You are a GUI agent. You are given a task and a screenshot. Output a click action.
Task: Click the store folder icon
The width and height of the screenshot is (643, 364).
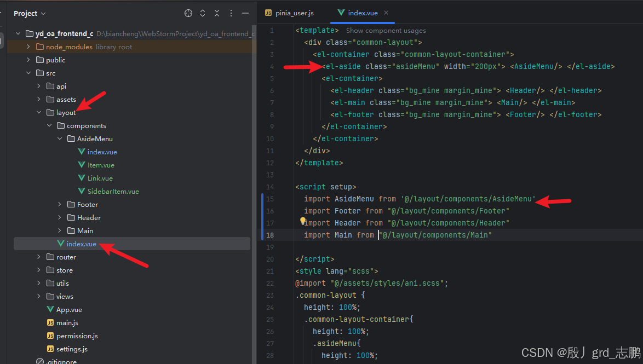50,270
